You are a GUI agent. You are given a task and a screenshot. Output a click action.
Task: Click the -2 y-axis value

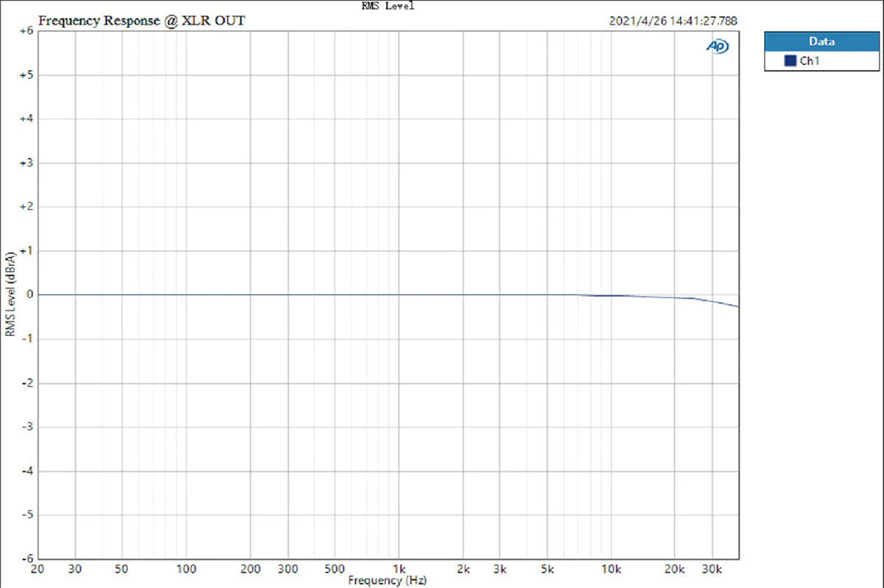click(x=28, y=382)
